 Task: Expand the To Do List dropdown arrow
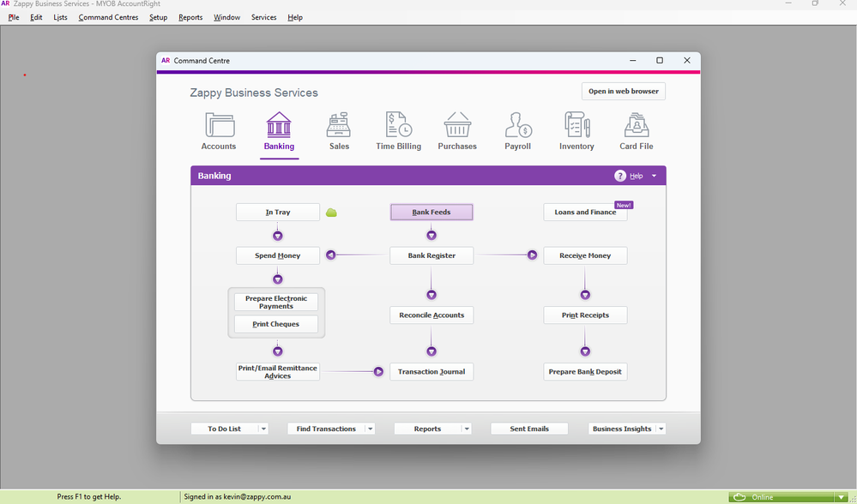pos(263,429)
